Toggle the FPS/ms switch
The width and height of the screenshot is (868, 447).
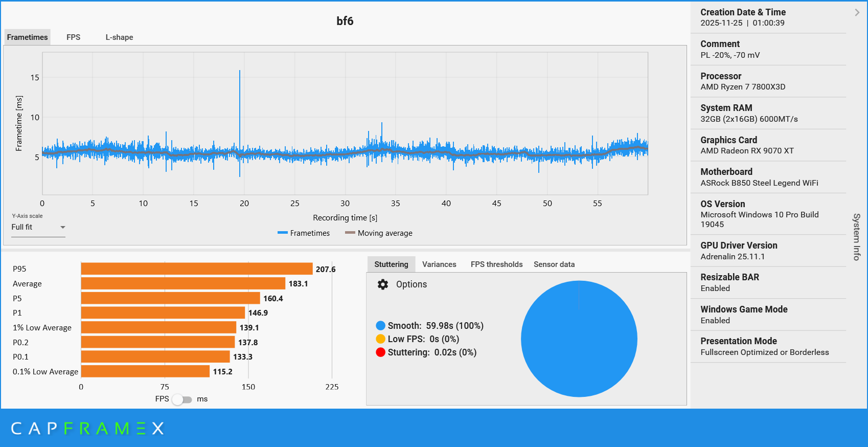coord(182,399)
